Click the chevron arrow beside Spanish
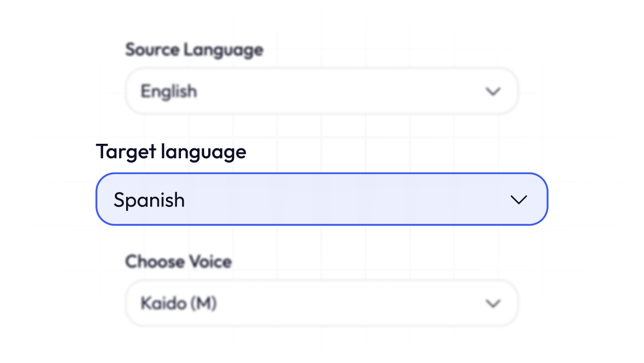Viewport: 644px width, 363px height. pos(519,200)
